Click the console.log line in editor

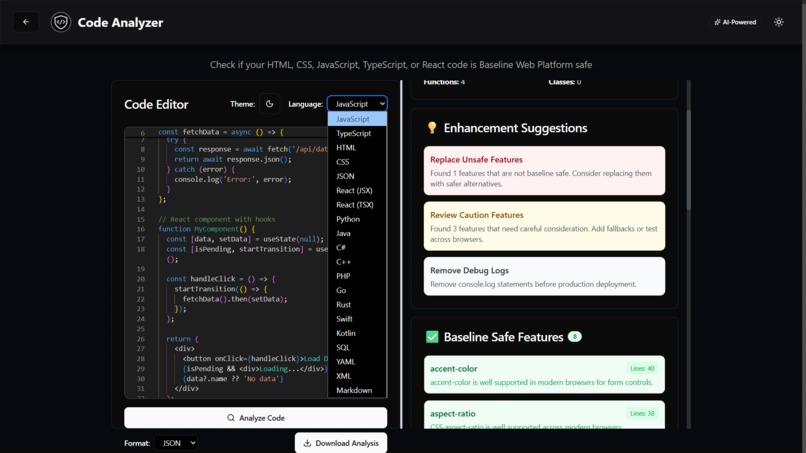point(233,179)
